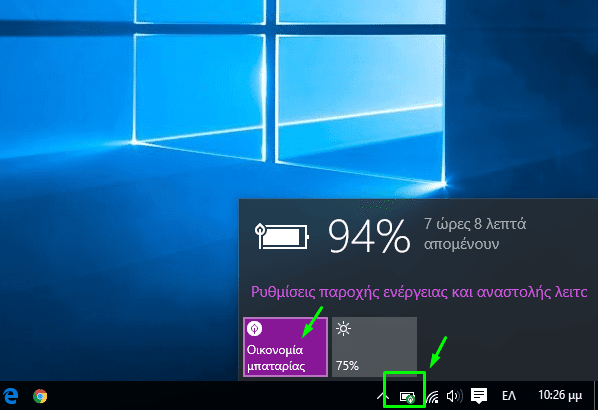Click the large battery icon in flyout

point(281,236)
